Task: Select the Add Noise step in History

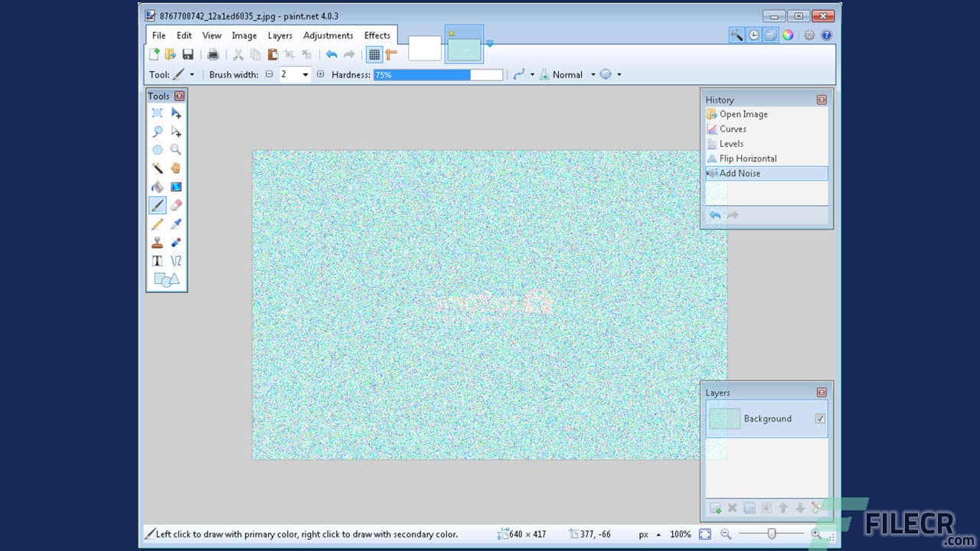Action: tap(740, 173)
